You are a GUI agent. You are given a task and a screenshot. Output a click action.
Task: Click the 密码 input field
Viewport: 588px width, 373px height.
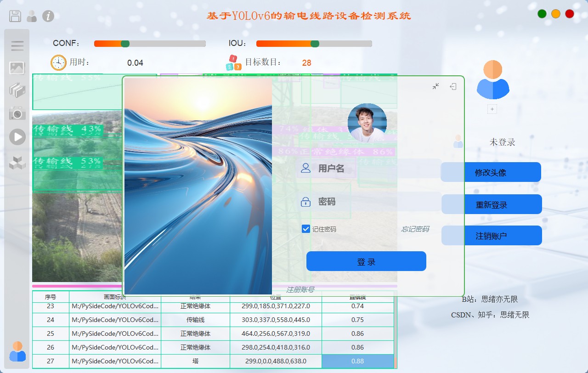(x=369, y=201)
